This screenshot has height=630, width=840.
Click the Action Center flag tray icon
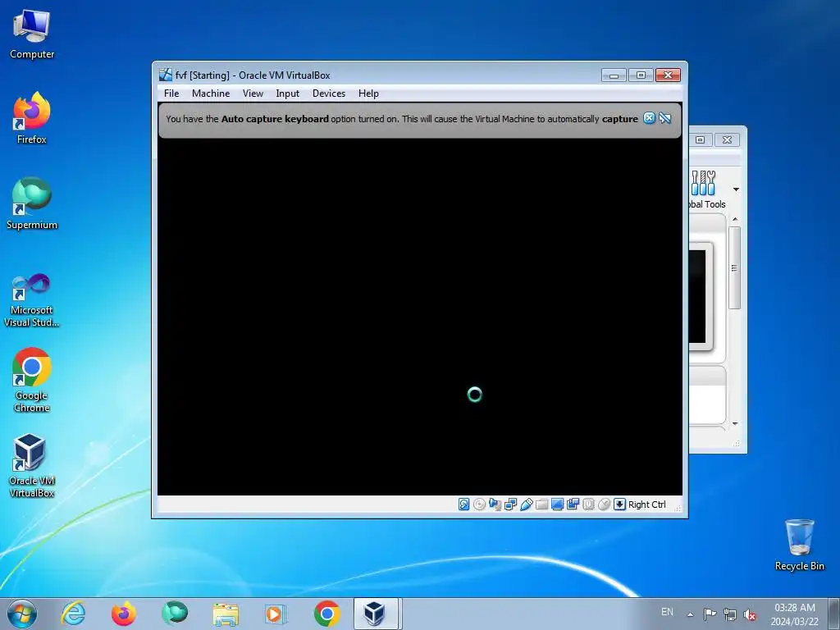tap(710, 614)
